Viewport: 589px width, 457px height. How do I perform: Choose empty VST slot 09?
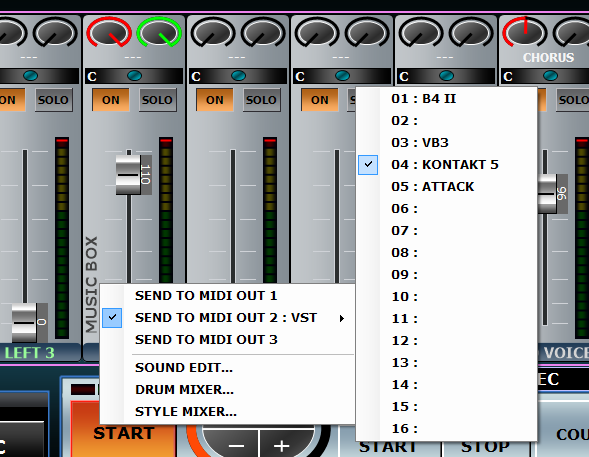tap(446, 275)
